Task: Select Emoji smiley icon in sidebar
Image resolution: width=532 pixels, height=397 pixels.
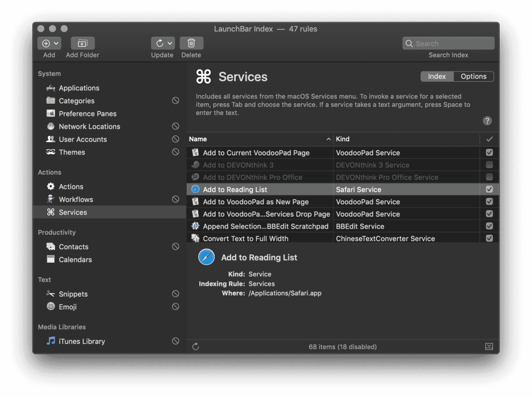Action: (51, 307)
